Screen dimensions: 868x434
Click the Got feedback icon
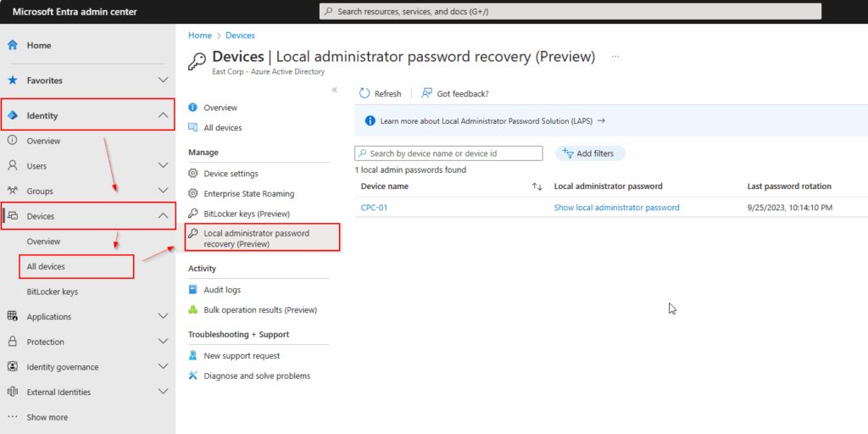426,93
